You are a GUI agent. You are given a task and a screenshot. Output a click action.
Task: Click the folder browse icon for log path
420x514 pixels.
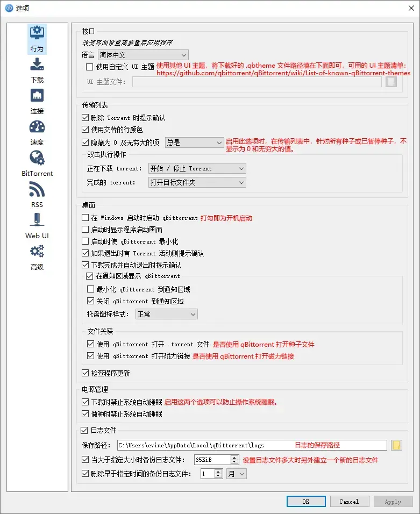tap(396, 445)
